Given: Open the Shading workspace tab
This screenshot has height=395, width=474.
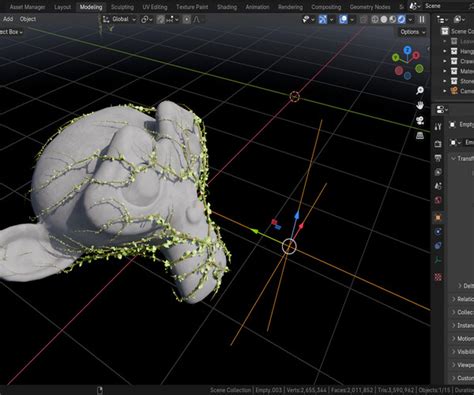Looking at the screenshot, I should point(227,7).
